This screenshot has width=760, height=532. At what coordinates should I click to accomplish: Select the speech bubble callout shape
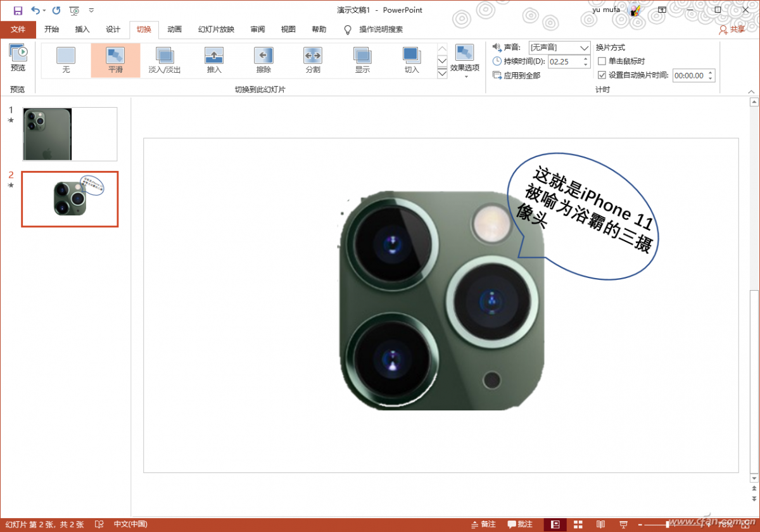(x=583, y=217)
